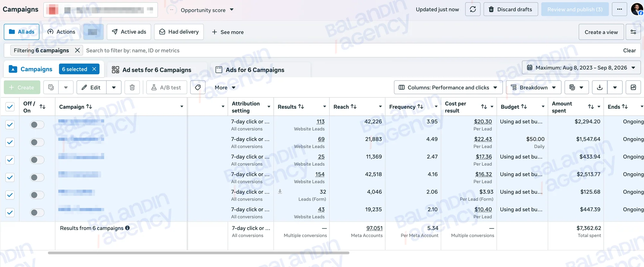
Task: Open the charts view icon
Action: [633, 87]
